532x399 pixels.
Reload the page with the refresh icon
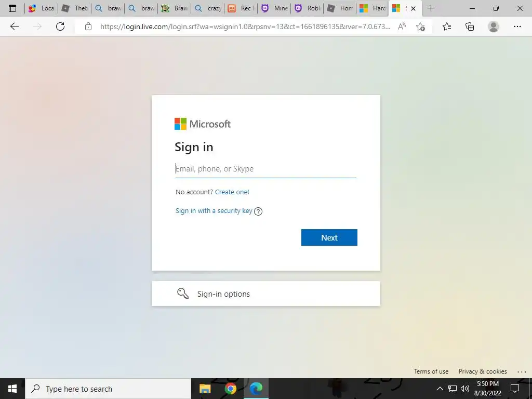tap(60, 26)
